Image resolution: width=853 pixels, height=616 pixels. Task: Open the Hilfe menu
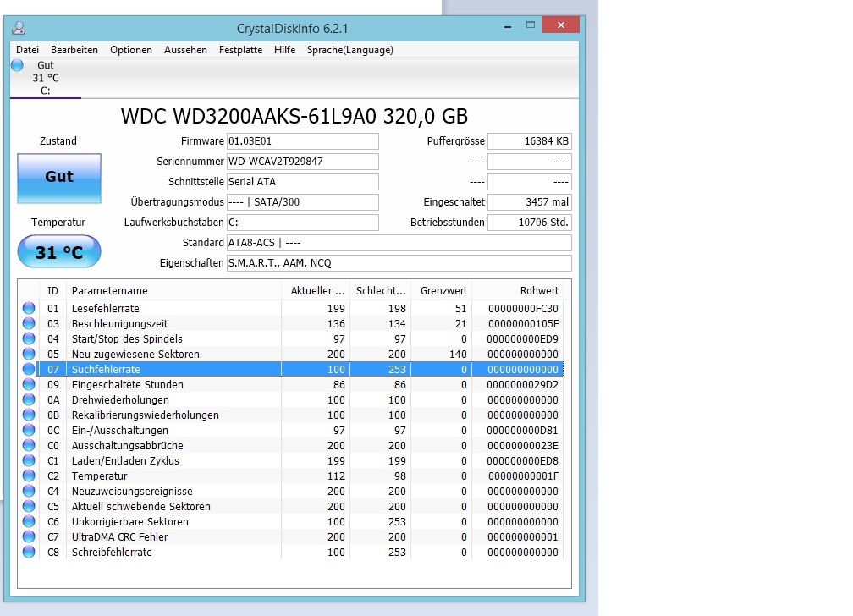pos(284,50)
